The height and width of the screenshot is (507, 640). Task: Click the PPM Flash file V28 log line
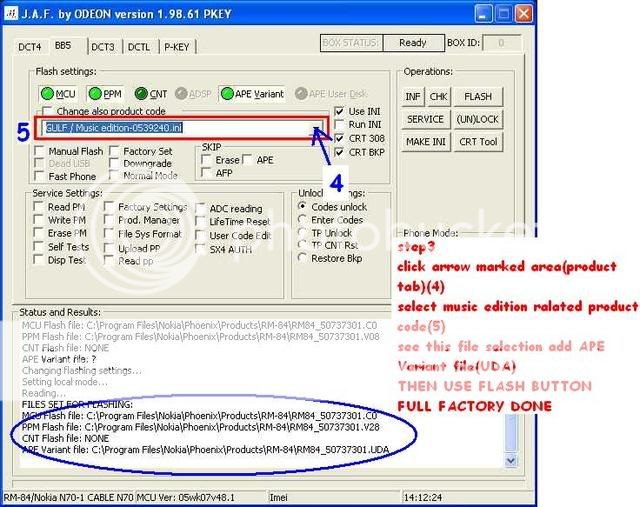pyautogui.click(x=201, y=427)
